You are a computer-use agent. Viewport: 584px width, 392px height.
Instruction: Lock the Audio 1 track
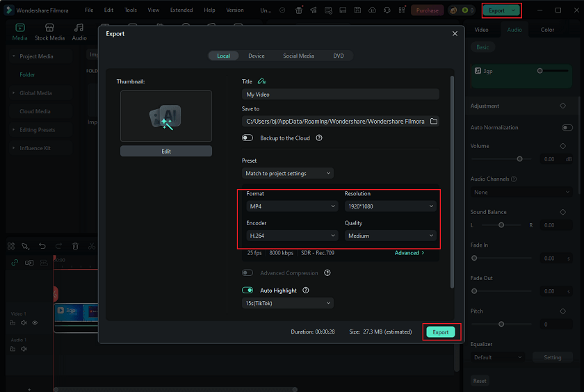pos(13,349)
